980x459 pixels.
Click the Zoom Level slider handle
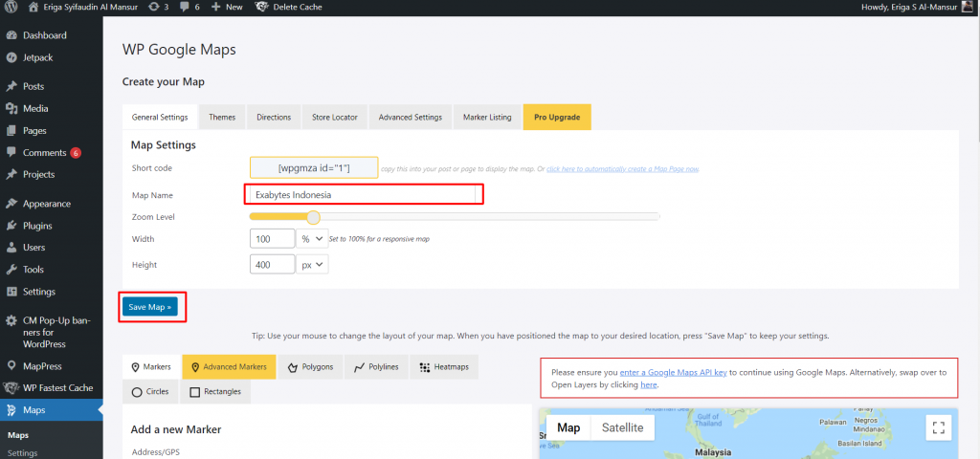(x=313, y=217)
